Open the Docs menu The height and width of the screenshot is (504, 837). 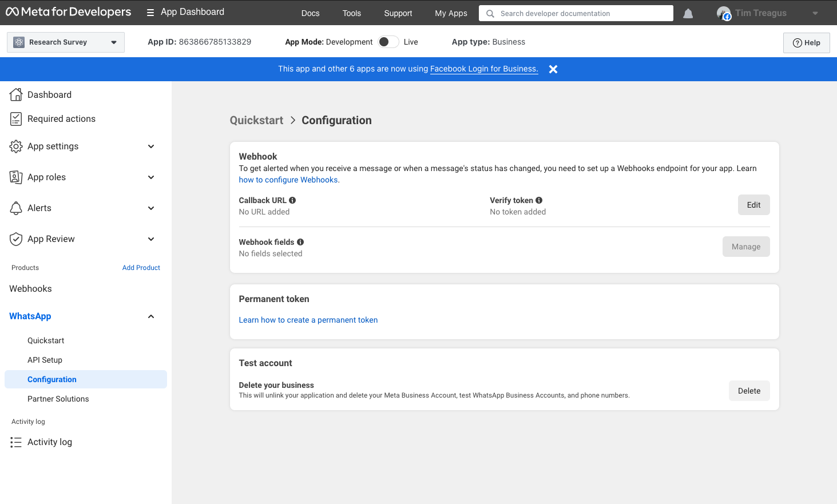point(311,13)
